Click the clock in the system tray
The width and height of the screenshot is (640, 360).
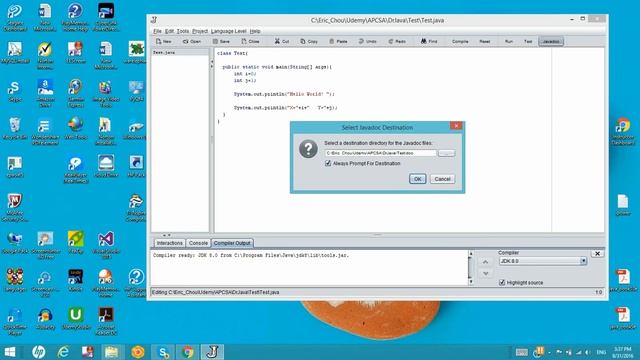(623, 352)
